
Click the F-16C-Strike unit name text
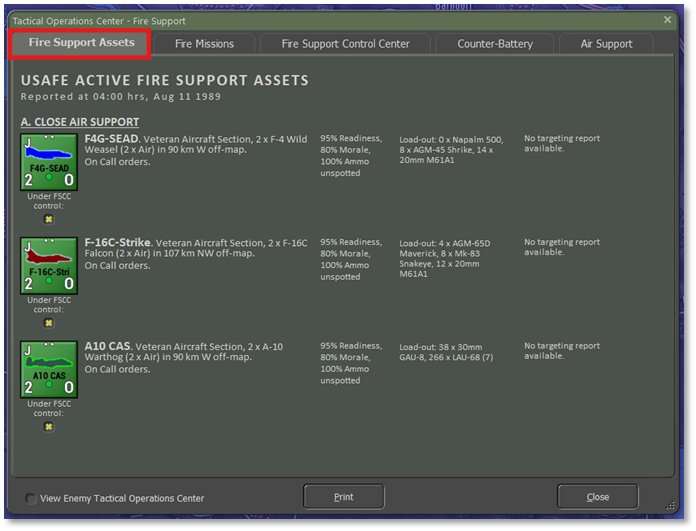tap(117, 242)
